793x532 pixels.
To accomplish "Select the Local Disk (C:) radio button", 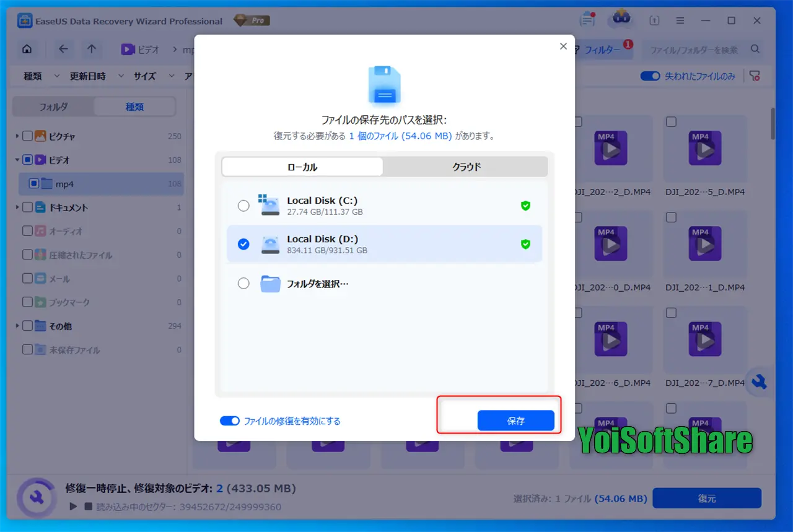I will pos(243,206).
